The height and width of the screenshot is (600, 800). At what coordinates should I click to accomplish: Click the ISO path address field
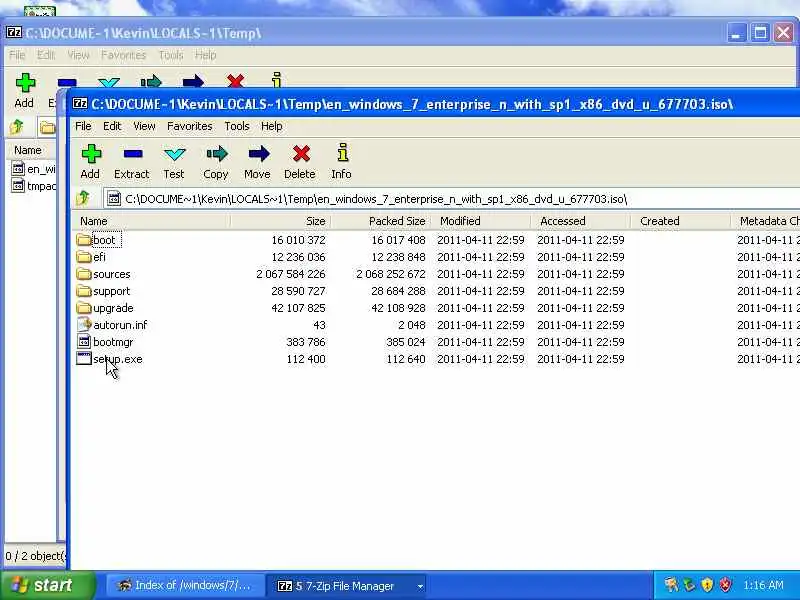pyautogui.click(x=452, y=198)
